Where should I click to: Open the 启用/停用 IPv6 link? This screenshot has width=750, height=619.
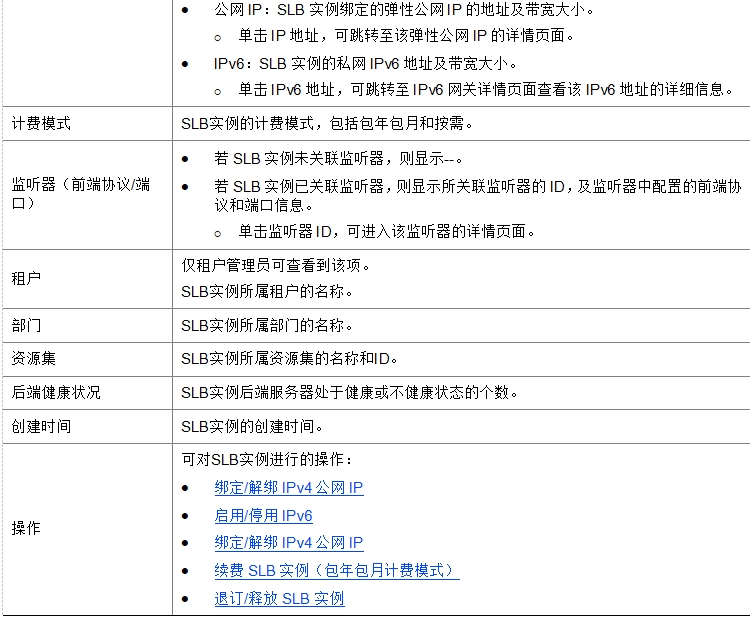pyautogui.click(x=263, y=515)
